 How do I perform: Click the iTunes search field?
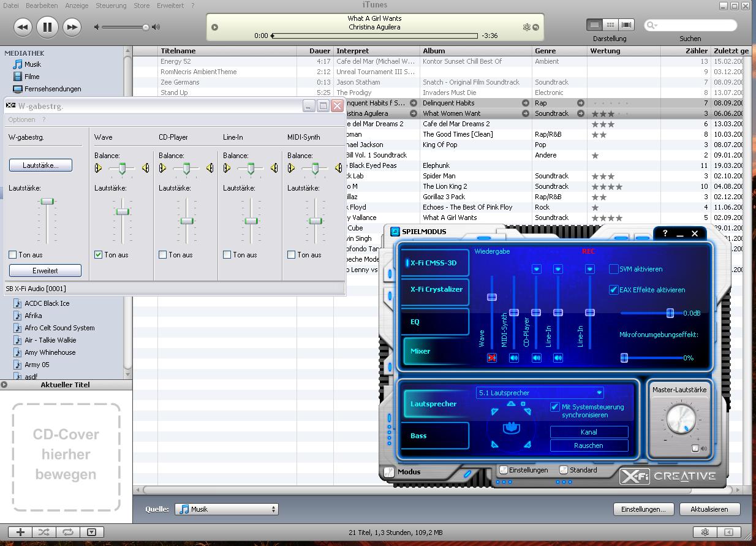coord(690,25)
